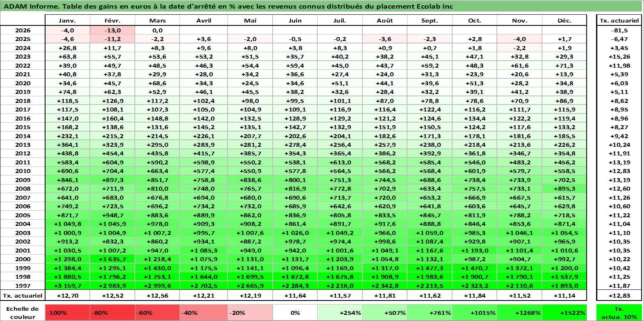Click the +11,14 December actuarial rate cell
The width and height of the screenshot is (644, 321).
tap(564, 296)
